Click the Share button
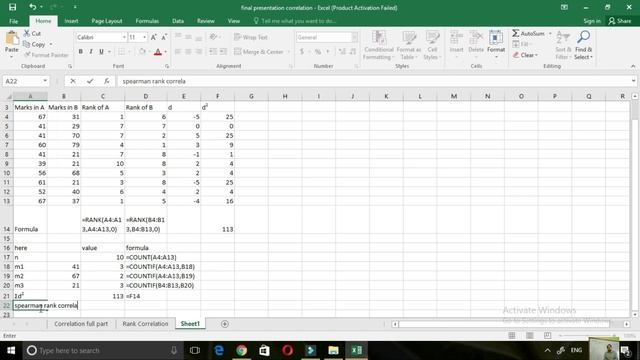 tap(620, 21)
